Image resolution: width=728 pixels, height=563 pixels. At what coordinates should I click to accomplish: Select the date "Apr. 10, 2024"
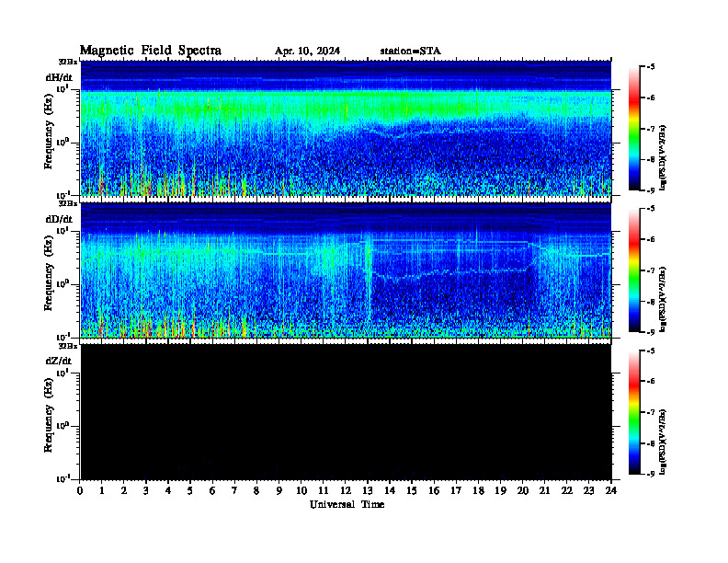307,52
